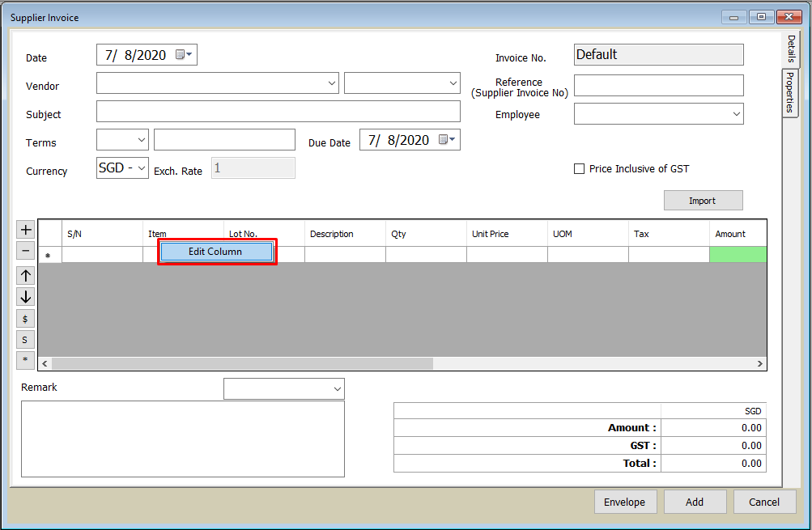812x530 pixels.
Task: Remove row using minus icon
Action: [x=25, y=251]
